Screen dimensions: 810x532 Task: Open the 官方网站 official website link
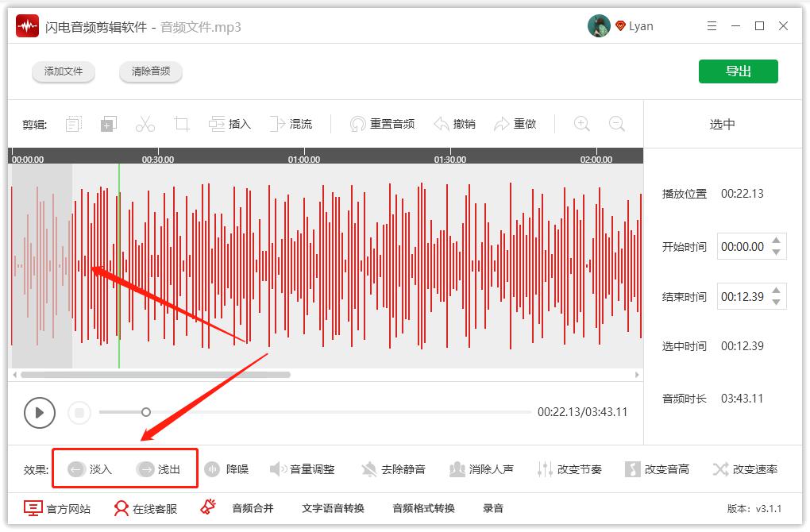coord(57,508)
